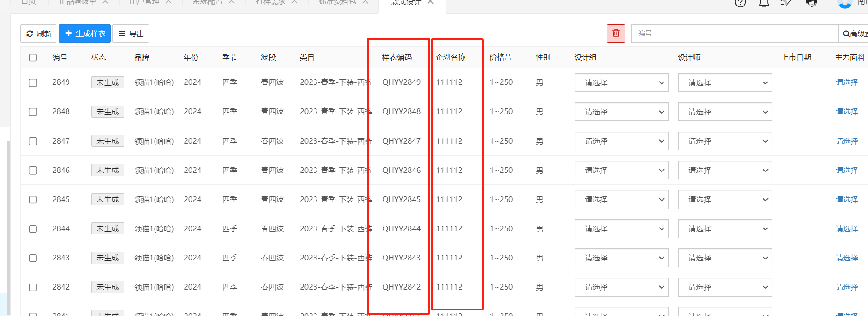Close the 款式设计 tab
This screenshot has width=868, height=316.
coord(430,2)
